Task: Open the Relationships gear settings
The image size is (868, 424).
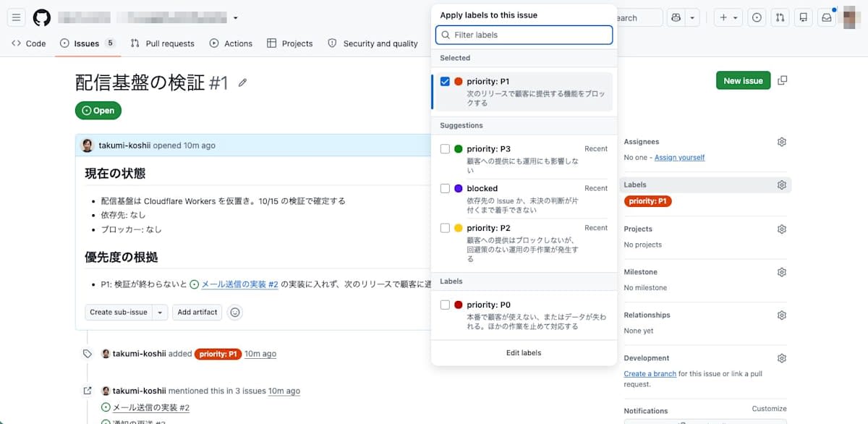Action: pos(781,315)
